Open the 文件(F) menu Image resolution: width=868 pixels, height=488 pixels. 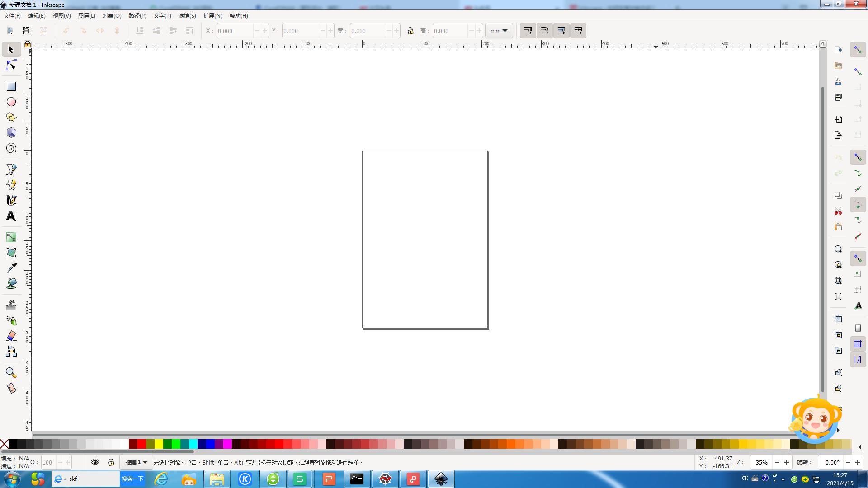[x=12, y=15]
